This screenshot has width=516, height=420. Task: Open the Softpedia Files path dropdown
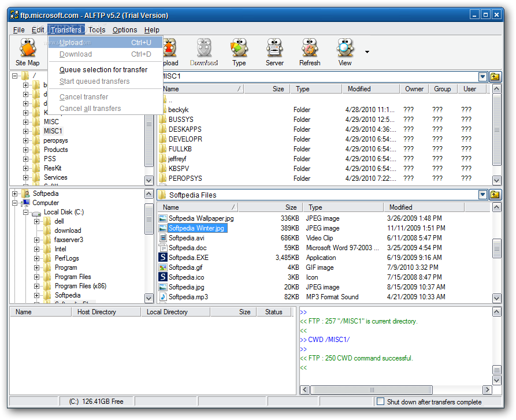click(x=482, y=195)
